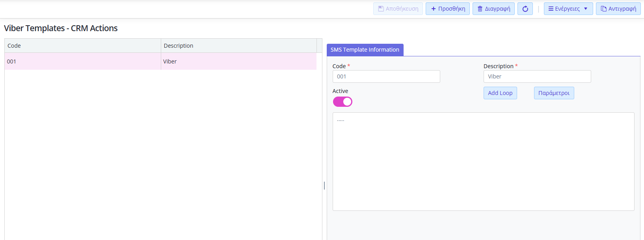This screenshot has width=644, height=240.
Task: Copy record with Αντιγραφή button
Action: coord(618,9)
